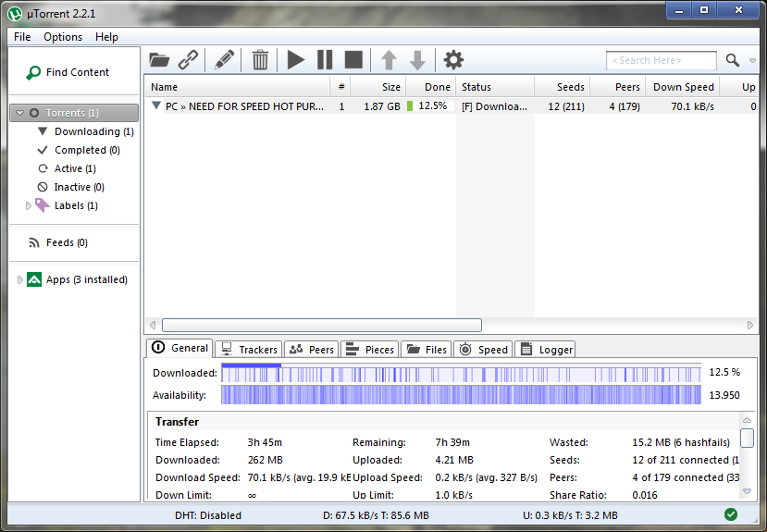Switch to the Pieces tab
Viewport: 767px width, 532px height.
369,350
